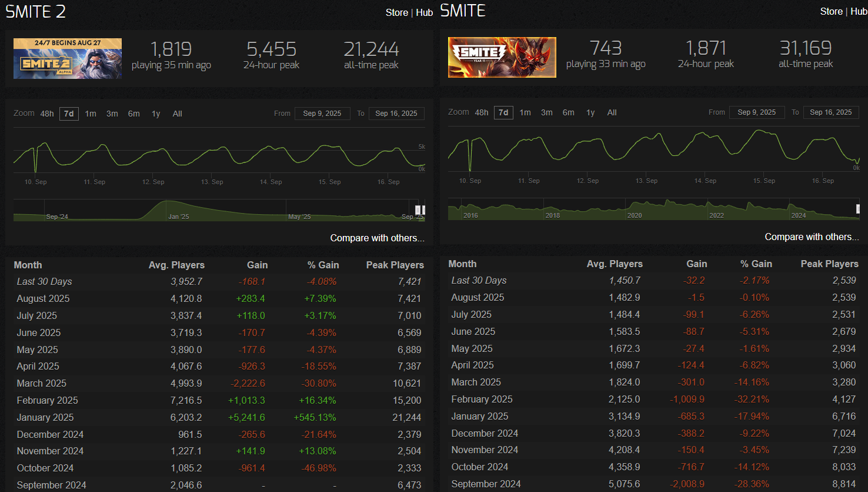The width and height of the screenshot is (868, 492).
Task: Click SMITE Last 30 Days row label
Action: click(x=479, y=281)
